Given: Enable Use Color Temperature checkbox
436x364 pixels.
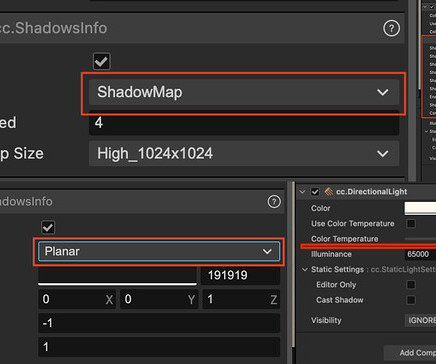Looking at the screenshot, I should (x=411, y=223).
